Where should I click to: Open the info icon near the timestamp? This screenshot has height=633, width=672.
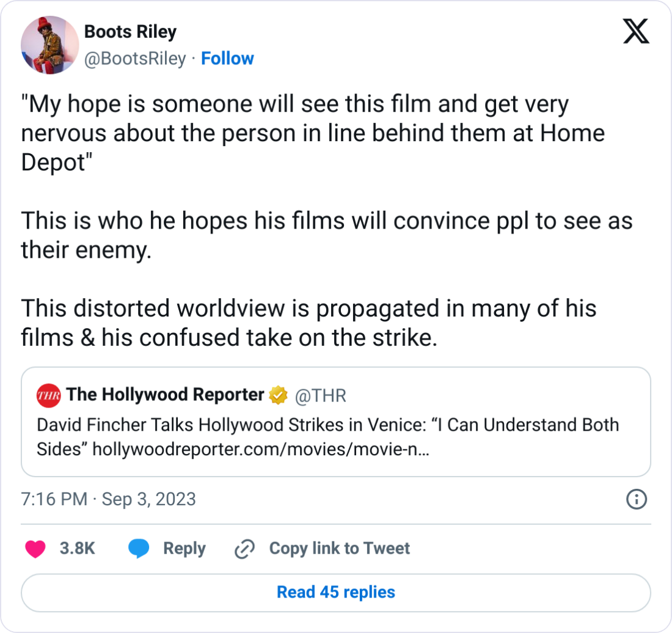point(636,499)
